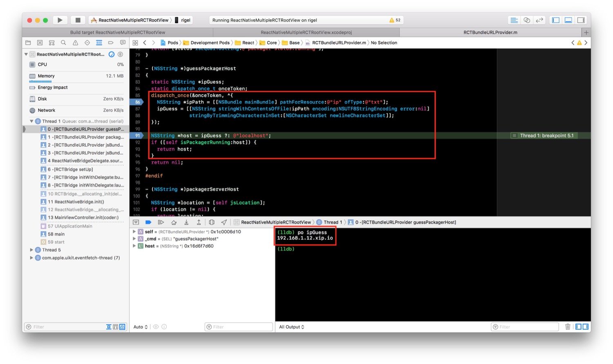The image size is (613, 364).
Task: Toggle the breakpoint at line 91
Action: point(137,136)
